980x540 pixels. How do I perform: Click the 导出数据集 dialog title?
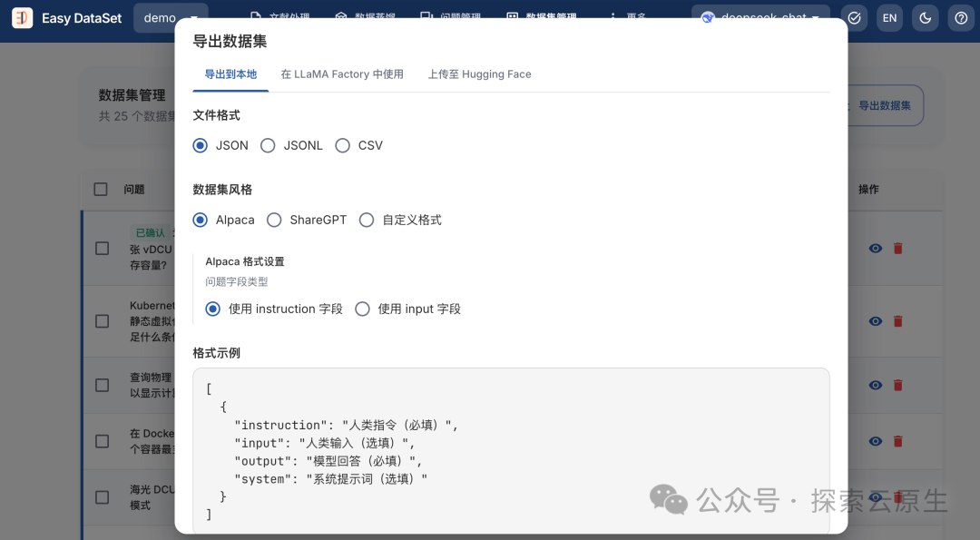point(230,41)
